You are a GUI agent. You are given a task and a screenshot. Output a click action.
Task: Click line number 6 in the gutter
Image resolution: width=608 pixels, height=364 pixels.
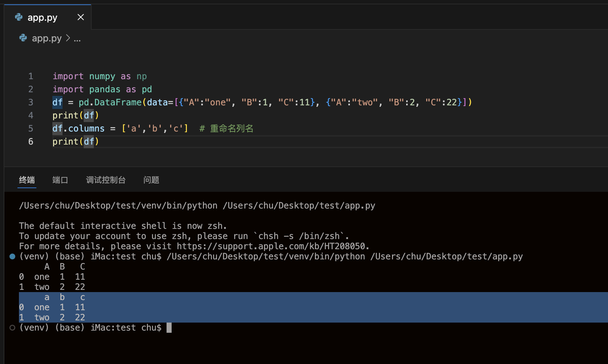[31, 142]
